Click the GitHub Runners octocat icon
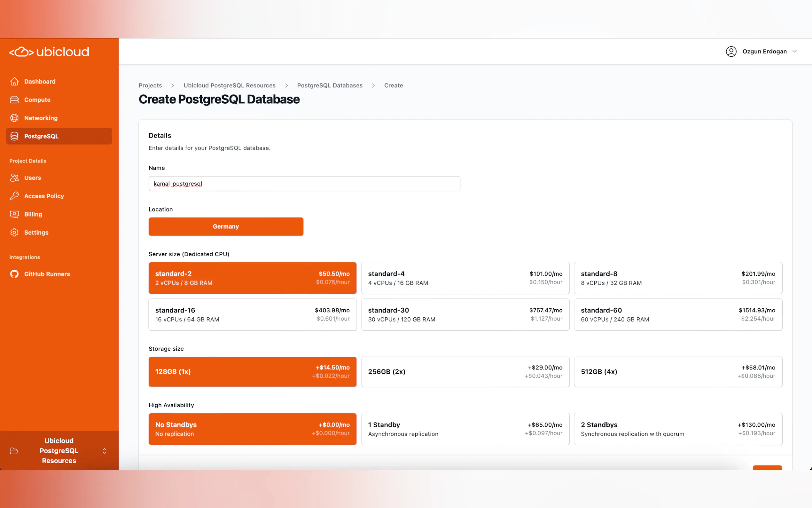Image resolution: width=812 pixels, height=508 pixels. (14, 274)
